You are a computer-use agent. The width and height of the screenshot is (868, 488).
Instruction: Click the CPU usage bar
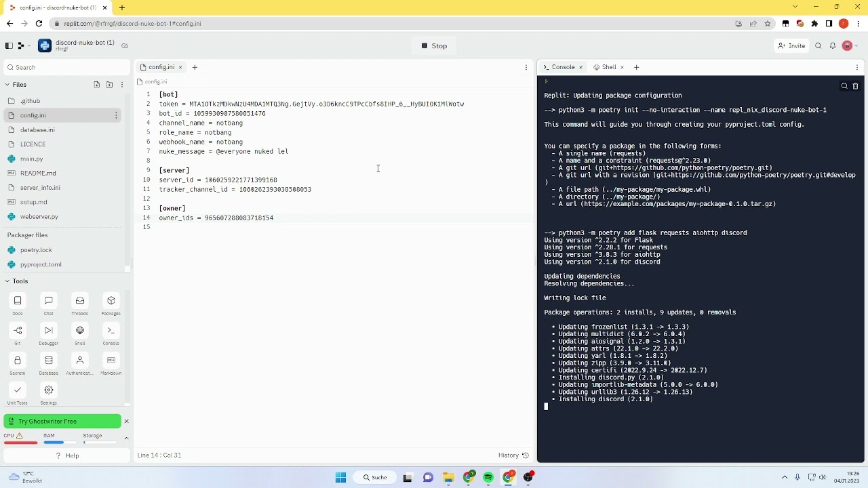(x=21, y=443)
